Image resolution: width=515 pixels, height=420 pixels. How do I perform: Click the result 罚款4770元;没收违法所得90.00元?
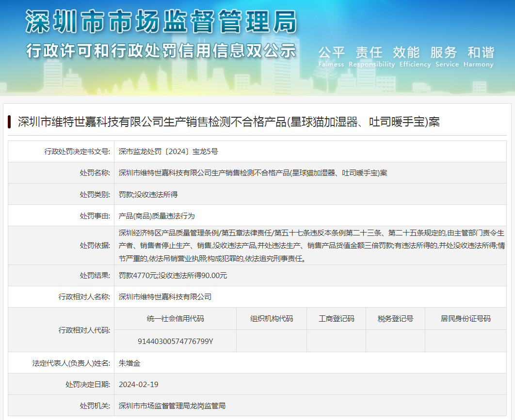(x=173, y=275)
